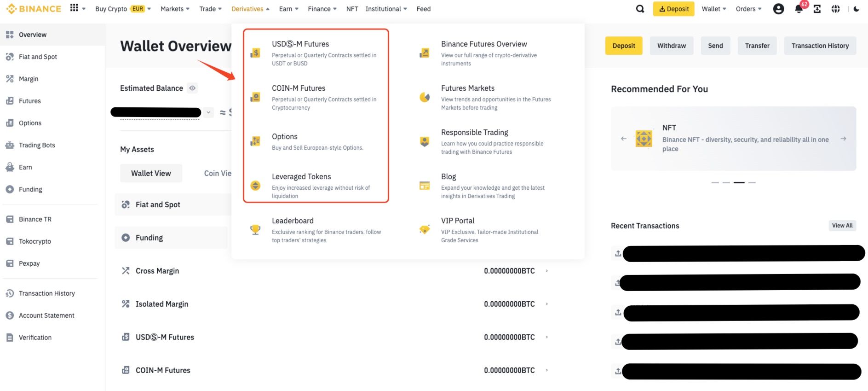Click View All recent transactions
Viewport: 868px width, 391px height.
pos(842,226)
